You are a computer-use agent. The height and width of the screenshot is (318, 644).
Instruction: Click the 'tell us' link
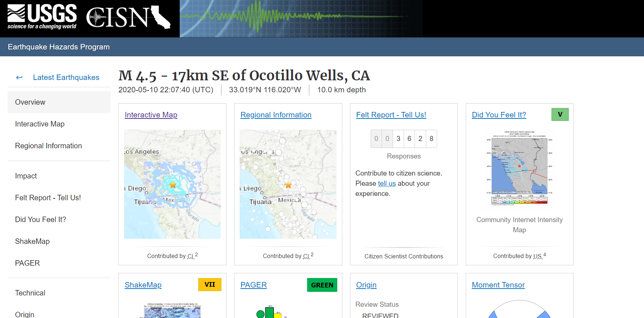tap(387, 184)
